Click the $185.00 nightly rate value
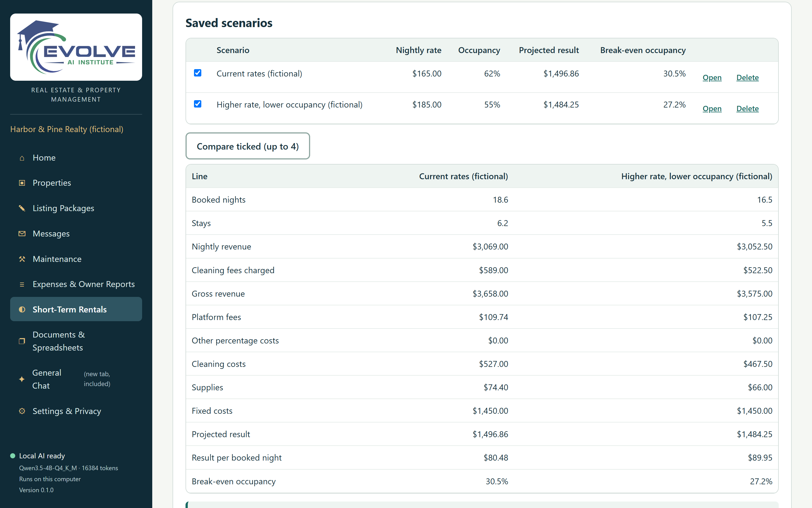The width and height of the screenshot is (812, 508). tap(427, 105)
